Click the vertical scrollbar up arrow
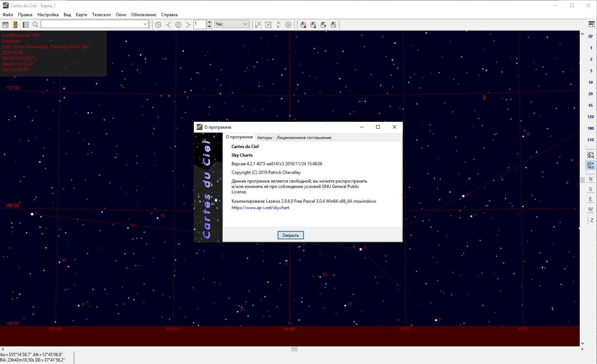Viewport: 597px width, 364px height. pos(582,34)
